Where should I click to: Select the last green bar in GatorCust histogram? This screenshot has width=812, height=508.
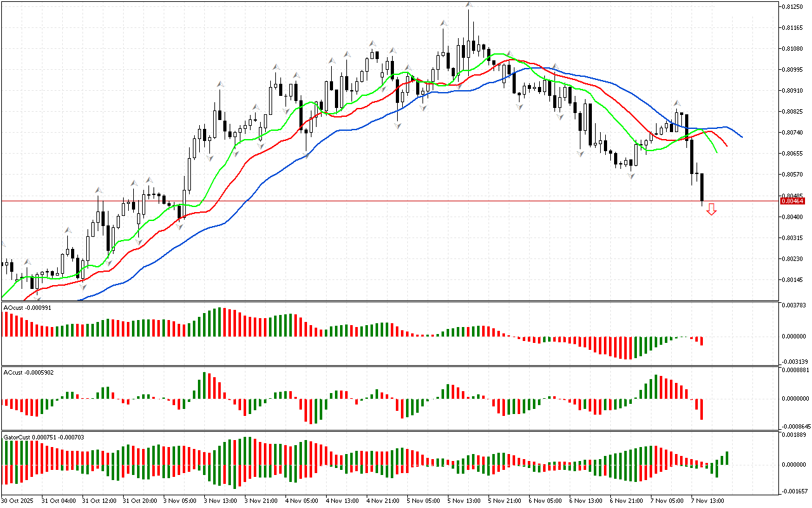point(726,458)
